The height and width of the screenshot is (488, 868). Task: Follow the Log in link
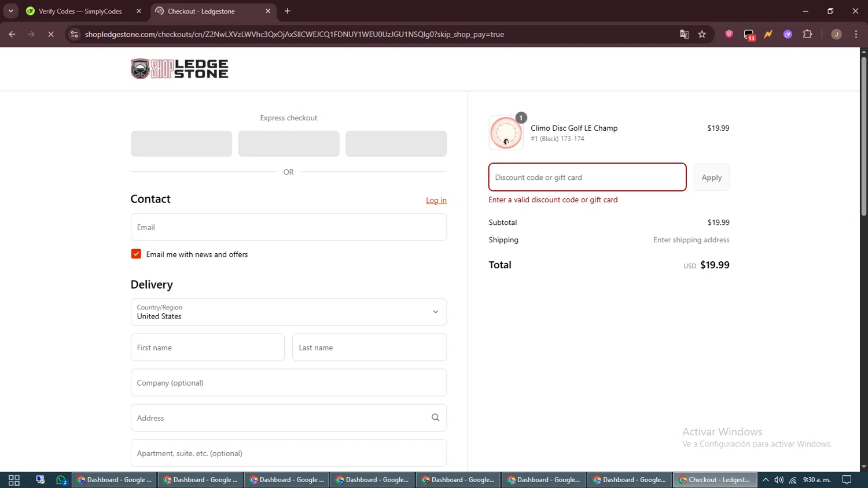(x=436, y=200)
